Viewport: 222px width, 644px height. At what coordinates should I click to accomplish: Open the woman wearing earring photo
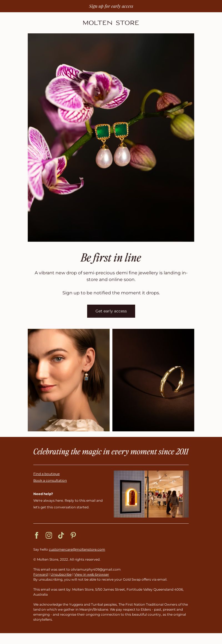[x=69, y=380]
